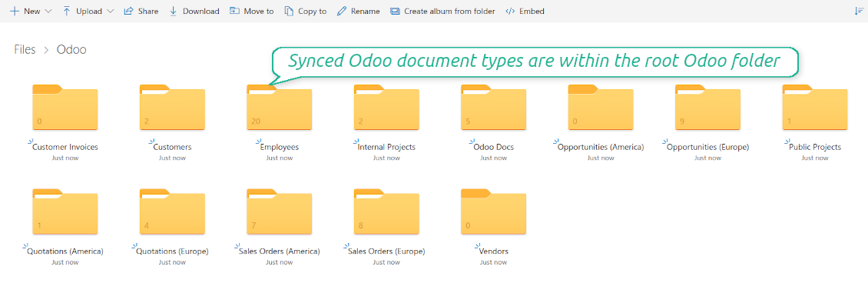868x283 pixels.
Task: Open Opportunities (Europe) folder icon
Action: (708, 107)
